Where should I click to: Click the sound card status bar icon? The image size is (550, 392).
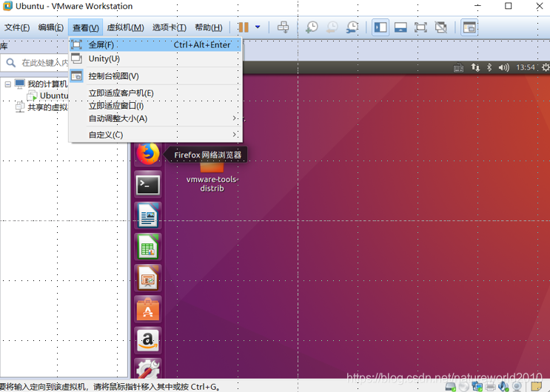pyautogui.click(x=503, y=387)
